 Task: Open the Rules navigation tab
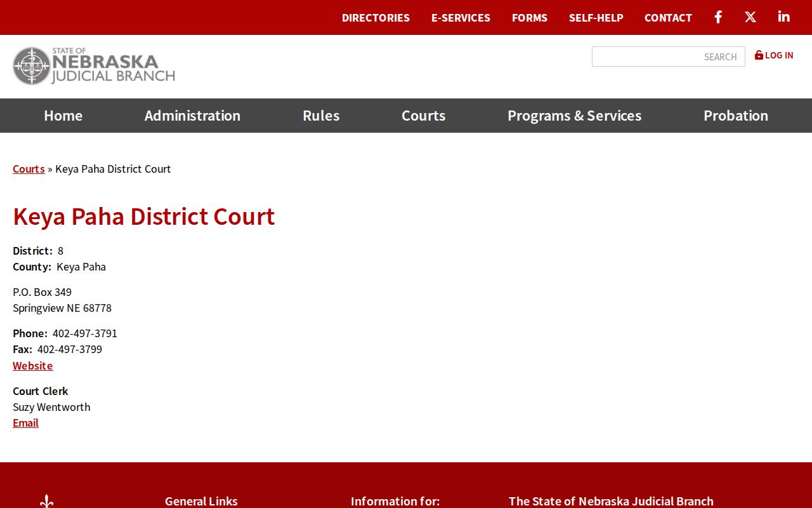(x=321, y=116)
